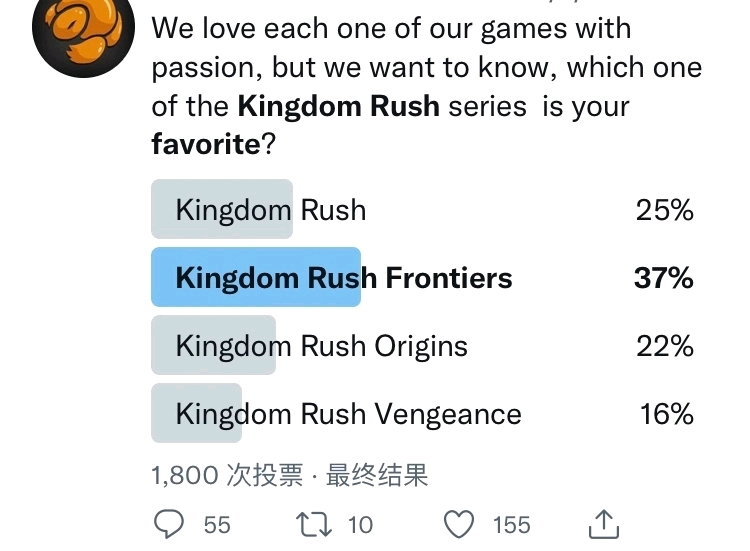The width and height of the screenshot is (750, 551).
Task: Select the Kingdom Rush Origins poll option
Action: [422, 345]
